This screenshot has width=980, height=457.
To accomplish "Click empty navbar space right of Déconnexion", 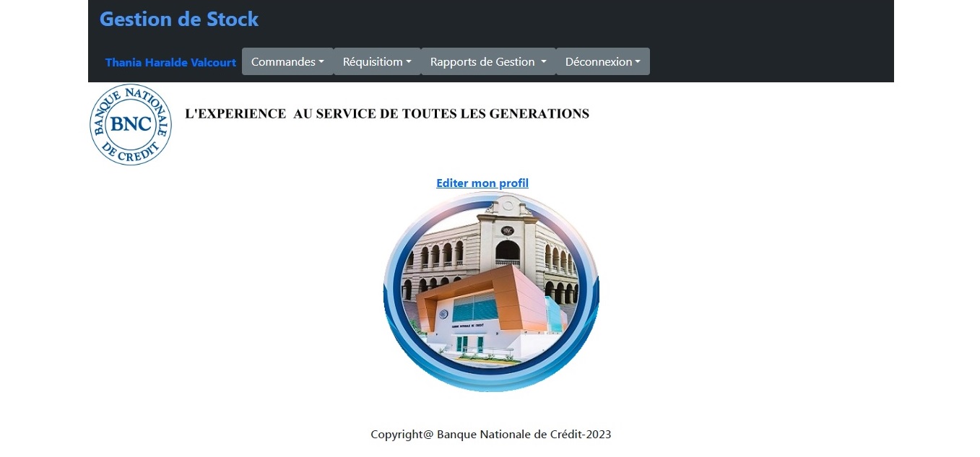I will (766, 62).
